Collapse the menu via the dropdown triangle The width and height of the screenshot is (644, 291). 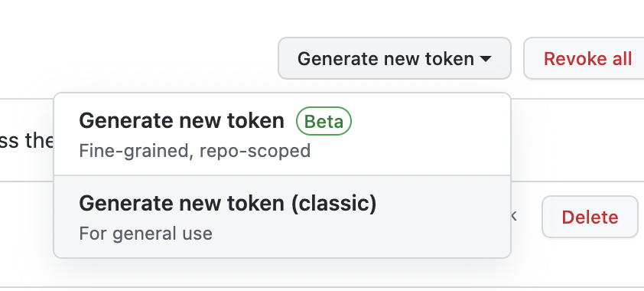(486, 59)
